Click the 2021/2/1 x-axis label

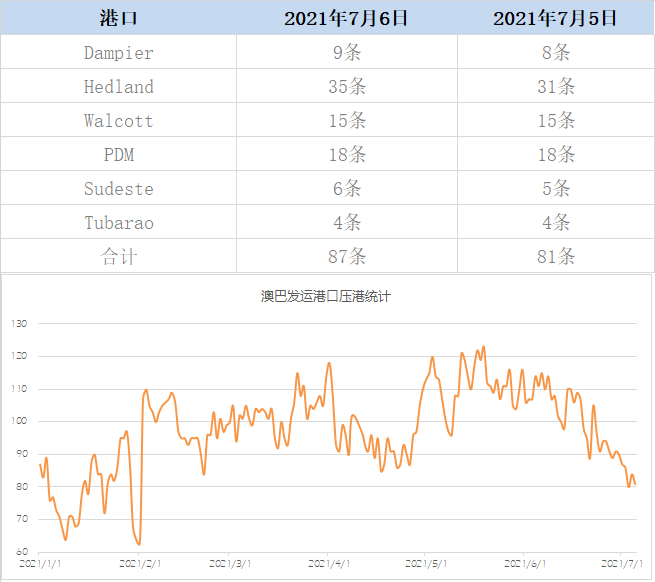[x=140, y=564]
